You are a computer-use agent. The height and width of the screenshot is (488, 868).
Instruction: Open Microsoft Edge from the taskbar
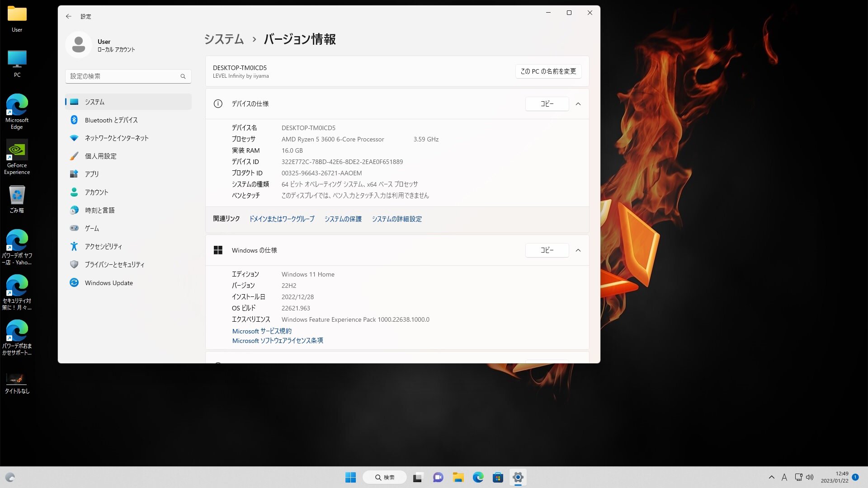(x=478, y=477)
